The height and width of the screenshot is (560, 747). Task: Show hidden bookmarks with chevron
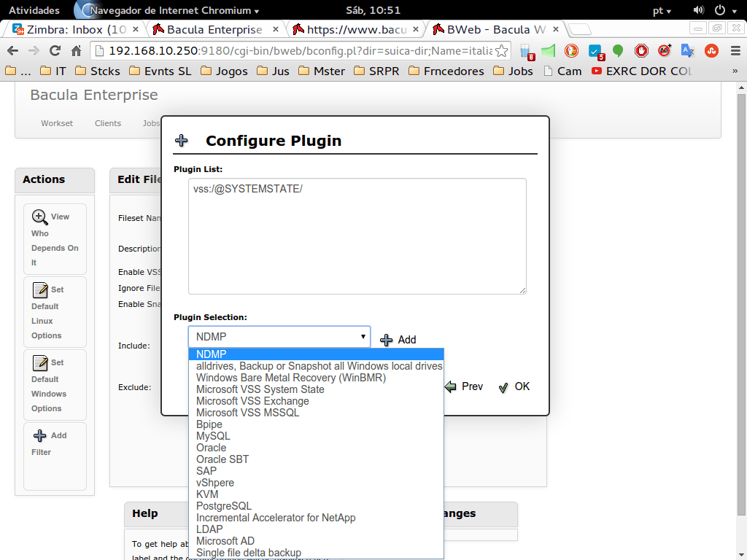tap(735, 71)
